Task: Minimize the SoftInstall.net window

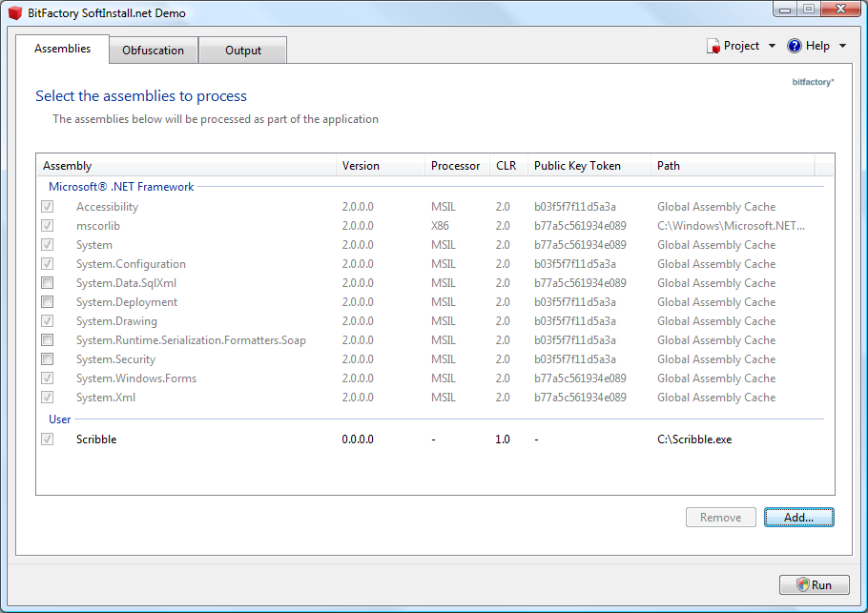Action: (x=785, y=9)
